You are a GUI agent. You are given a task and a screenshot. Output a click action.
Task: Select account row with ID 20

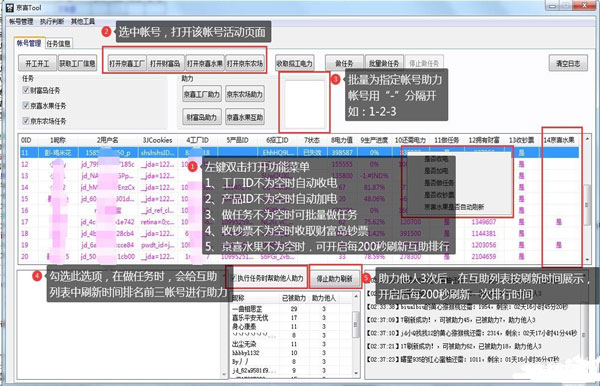[x=299, y=256]
